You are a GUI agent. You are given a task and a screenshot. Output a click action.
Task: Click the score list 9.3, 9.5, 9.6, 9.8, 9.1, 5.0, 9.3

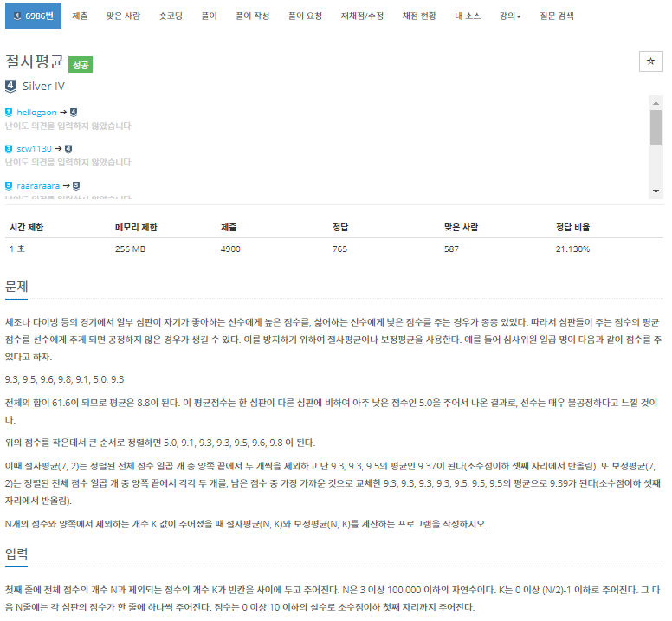[x=64, y=379]
